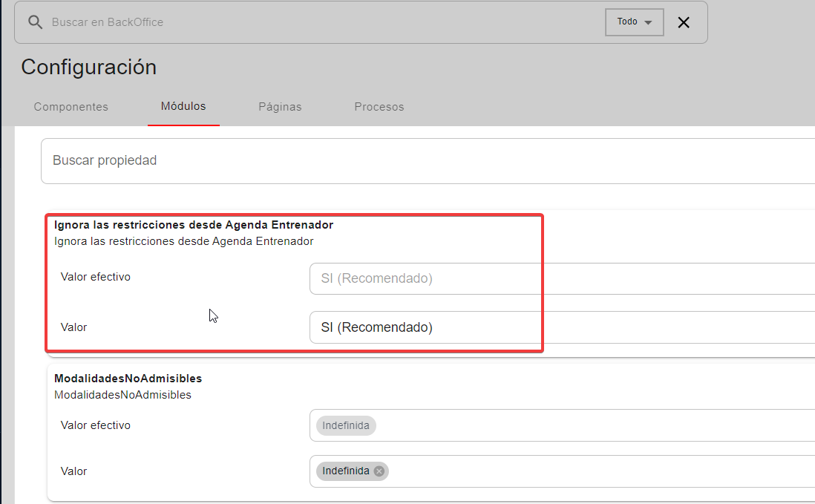This screenshot has width=815, height=504.
Task: Remove the Indefinida chip in Valor field
Action: coord(379,471)
